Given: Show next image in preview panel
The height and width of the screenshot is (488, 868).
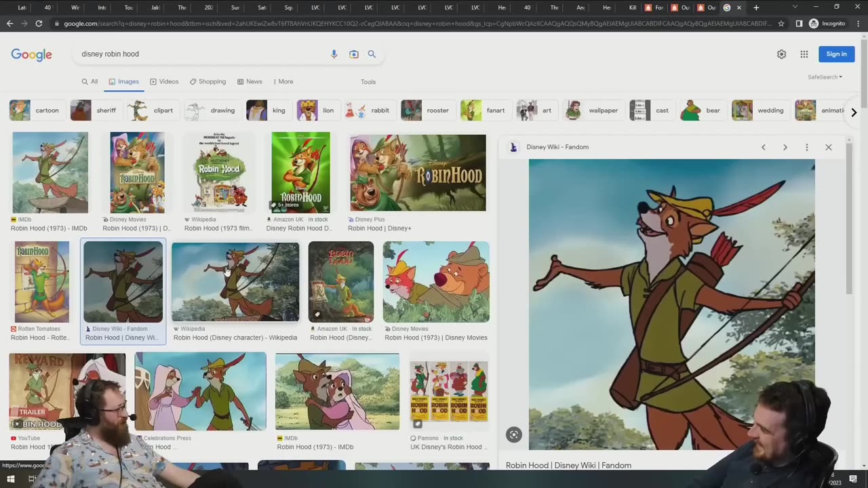Looking at the screenshot, I should [x=785, y=147].
